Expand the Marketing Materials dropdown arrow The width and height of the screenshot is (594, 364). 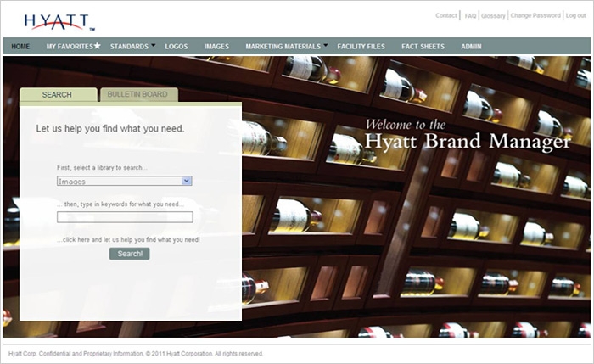(x=325, y=45)
